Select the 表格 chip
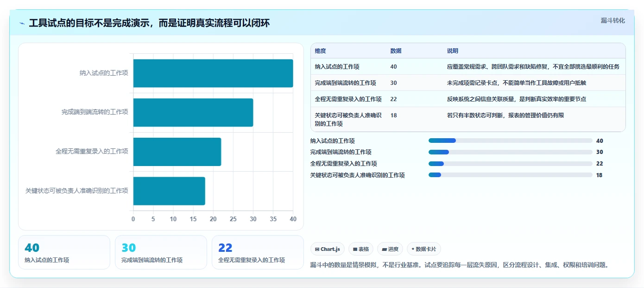Screen dimensions: 644x288 click(x=361, y=249)
